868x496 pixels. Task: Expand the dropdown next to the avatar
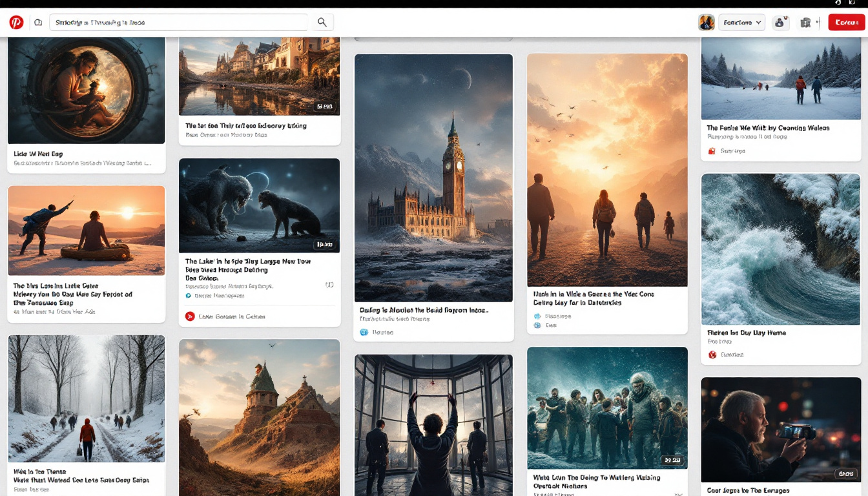[x=741, y=23]
